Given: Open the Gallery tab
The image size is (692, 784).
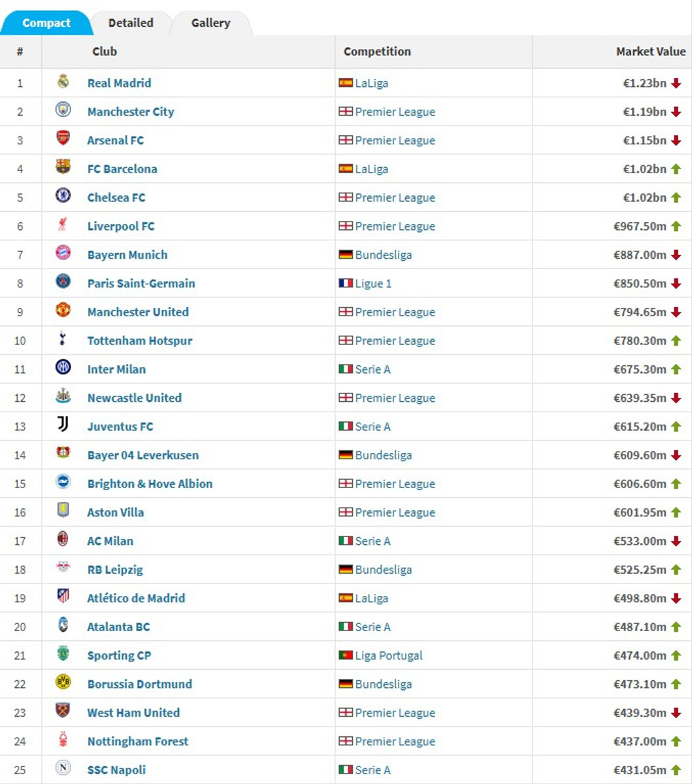Looking at the screenshot, I should point(210,23).
